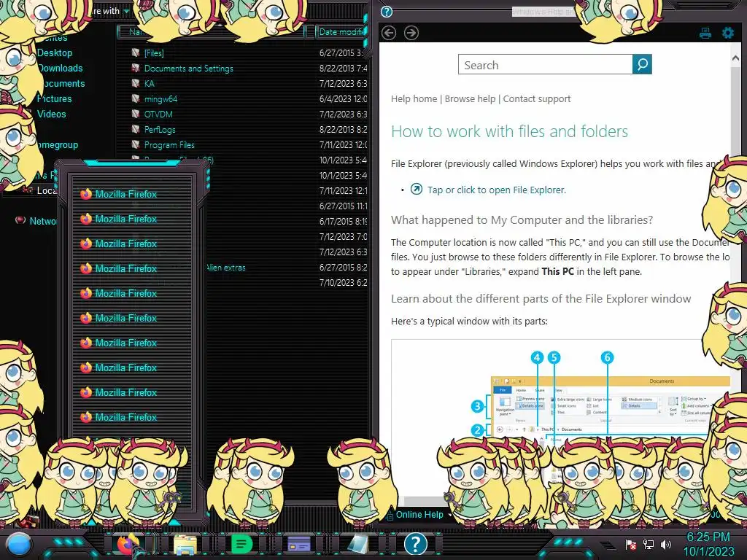Image resolution: width=747 pixels, height=560 pixels.
Task: Print the current help topic
Action: 705,33
